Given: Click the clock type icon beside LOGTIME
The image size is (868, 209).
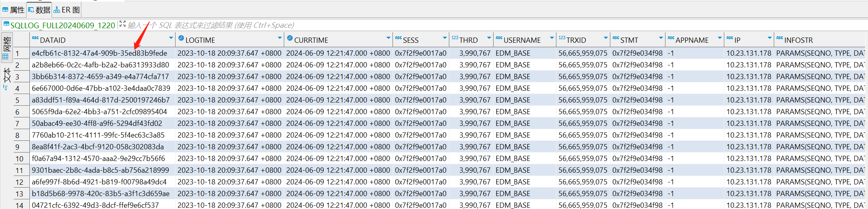Looking at the screenshot, I should tap(181, 38).
